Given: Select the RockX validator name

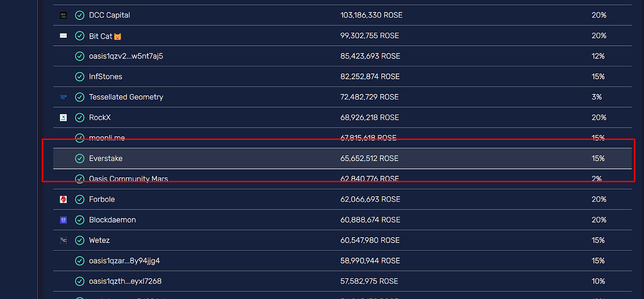Looking at the screenshot, I should point(100,117).
